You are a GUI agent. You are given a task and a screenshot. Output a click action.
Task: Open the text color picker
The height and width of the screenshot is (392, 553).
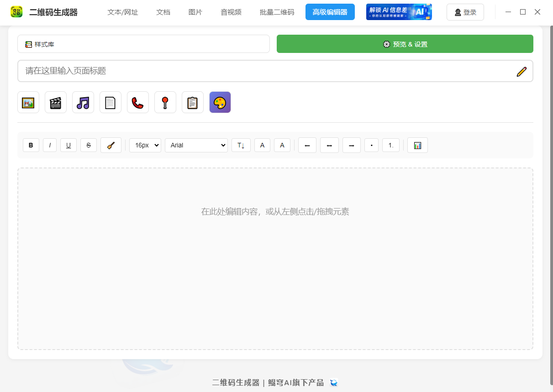point(262,145)
